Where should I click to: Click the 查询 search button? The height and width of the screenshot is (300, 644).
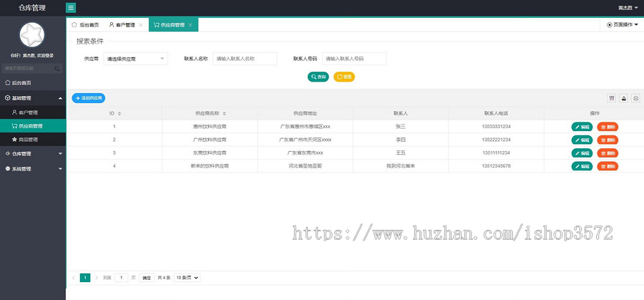pyautogui.click(x=318, y=77)
